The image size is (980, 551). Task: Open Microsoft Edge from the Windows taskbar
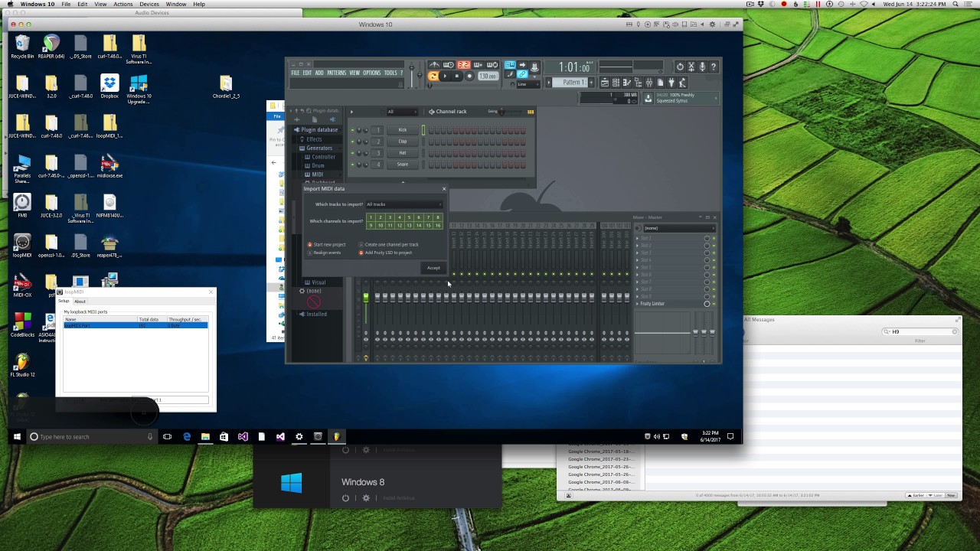coord(187,437)
